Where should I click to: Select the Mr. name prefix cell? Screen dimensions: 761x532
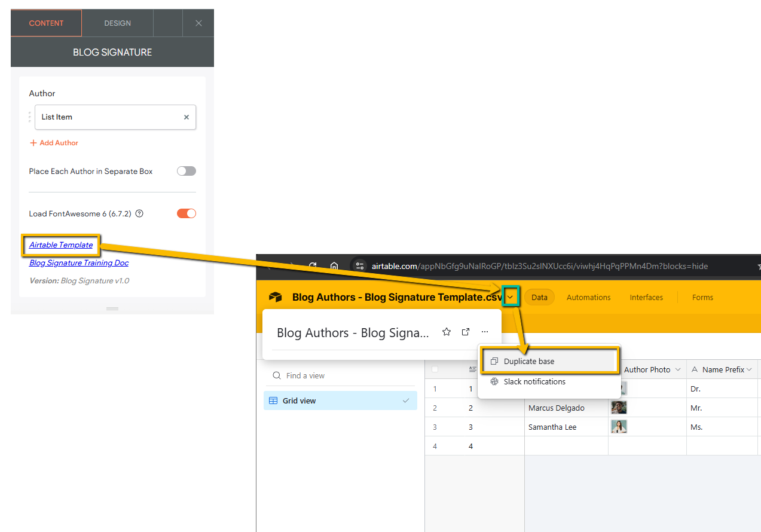[x=722, y=408]
